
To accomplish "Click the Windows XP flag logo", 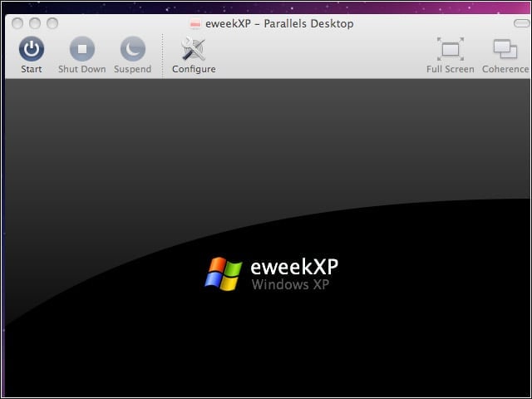I will (x=224, y=274).
